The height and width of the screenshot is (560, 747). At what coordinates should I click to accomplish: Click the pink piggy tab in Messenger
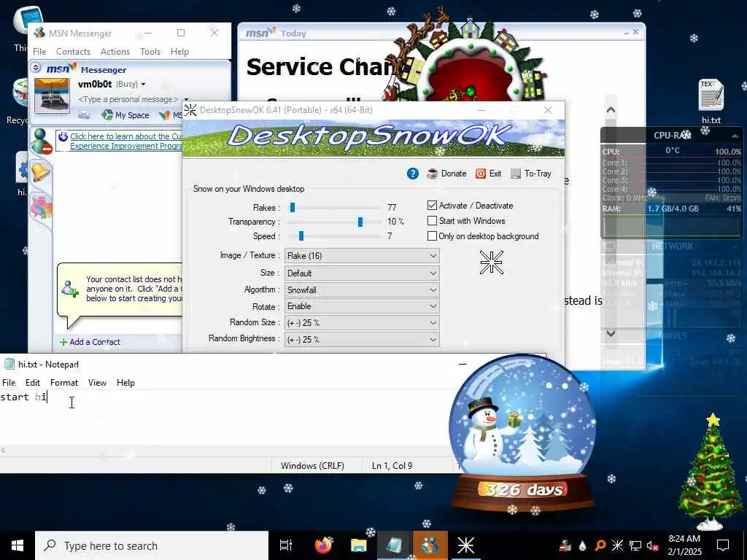pos(41,207)
